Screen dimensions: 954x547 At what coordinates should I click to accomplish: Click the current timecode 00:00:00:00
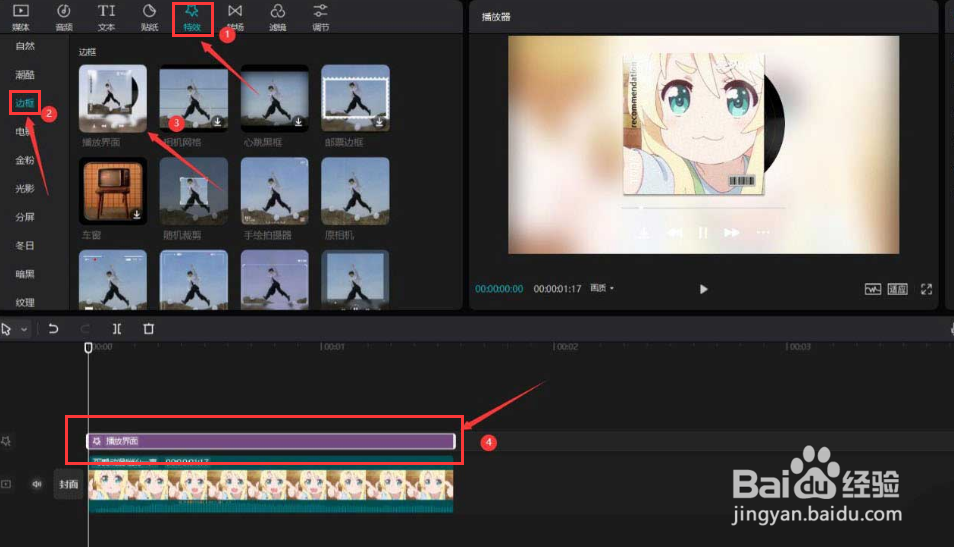[x=499, y=288]
